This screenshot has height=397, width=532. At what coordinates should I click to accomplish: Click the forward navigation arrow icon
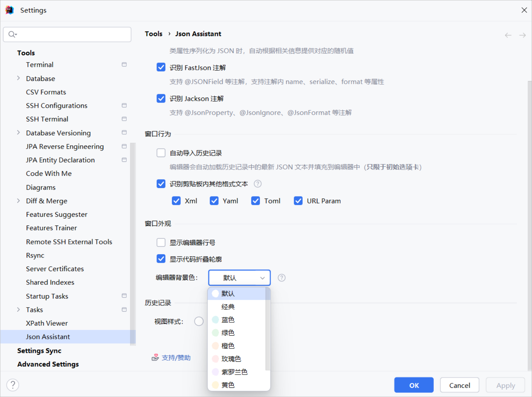point(522,35)
